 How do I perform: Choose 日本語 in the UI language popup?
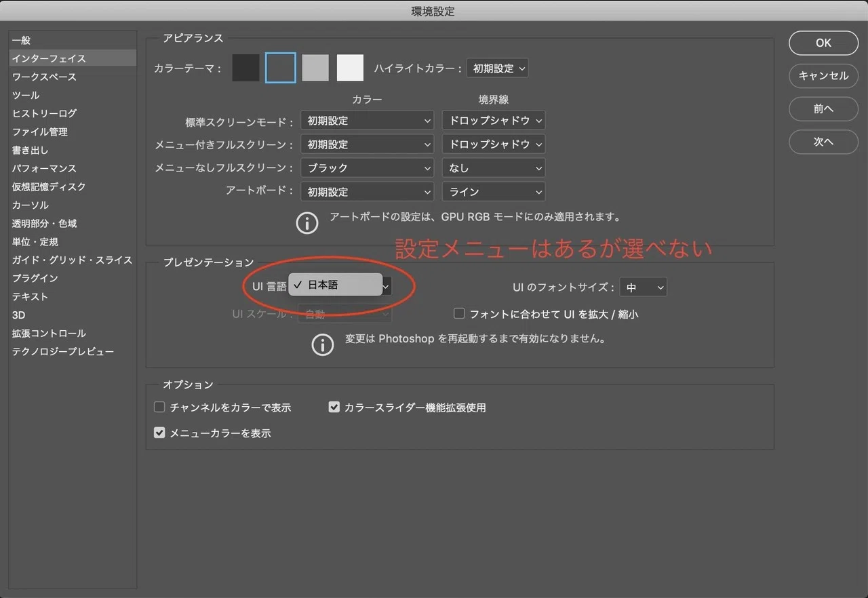click(x=336, y=285)
